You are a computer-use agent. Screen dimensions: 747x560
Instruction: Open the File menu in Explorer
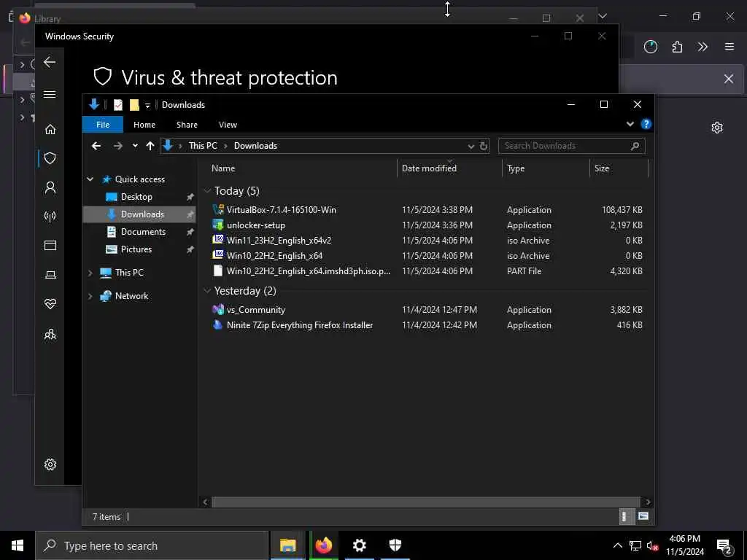coord(102,125)
